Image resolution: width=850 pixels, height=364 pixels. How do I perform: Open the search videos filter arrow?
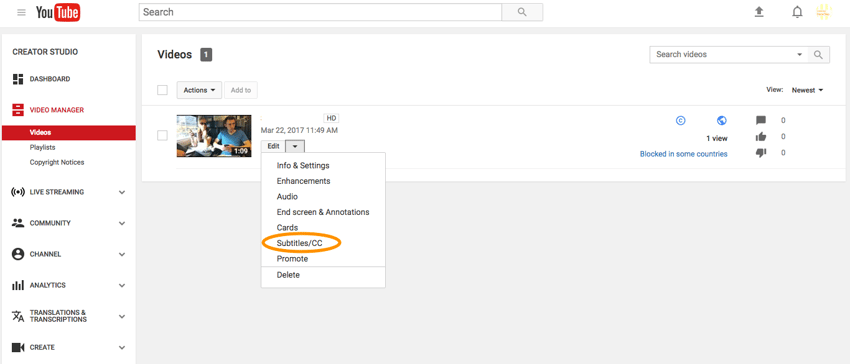coord(799,55)
